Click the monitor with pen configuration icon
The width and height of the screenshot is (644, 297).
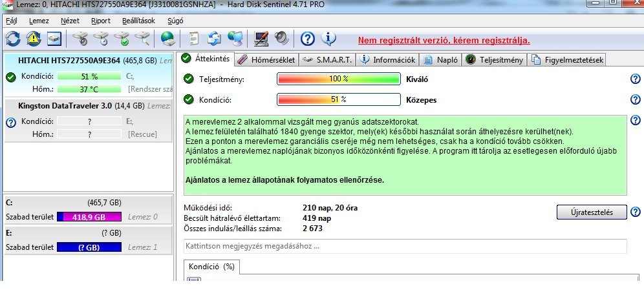point(261,39)
